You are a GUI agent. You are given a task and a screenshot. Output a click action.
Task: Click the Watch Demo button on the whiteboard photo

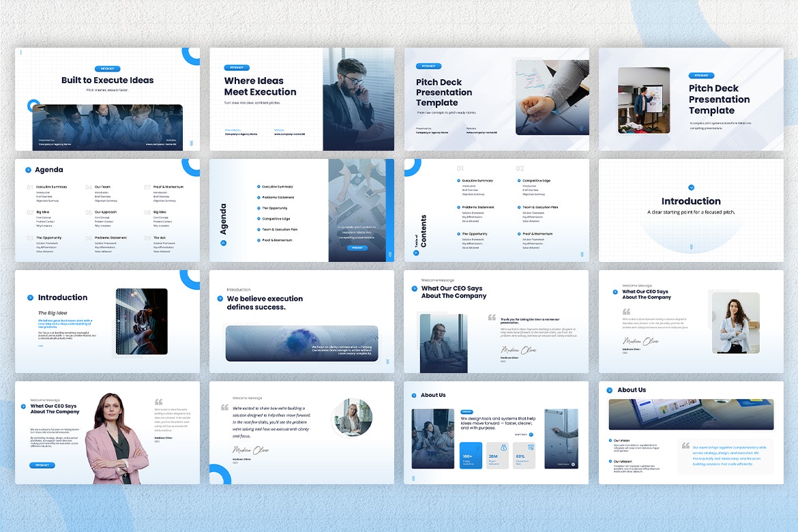pyautogui.click(x=567, y=463)
